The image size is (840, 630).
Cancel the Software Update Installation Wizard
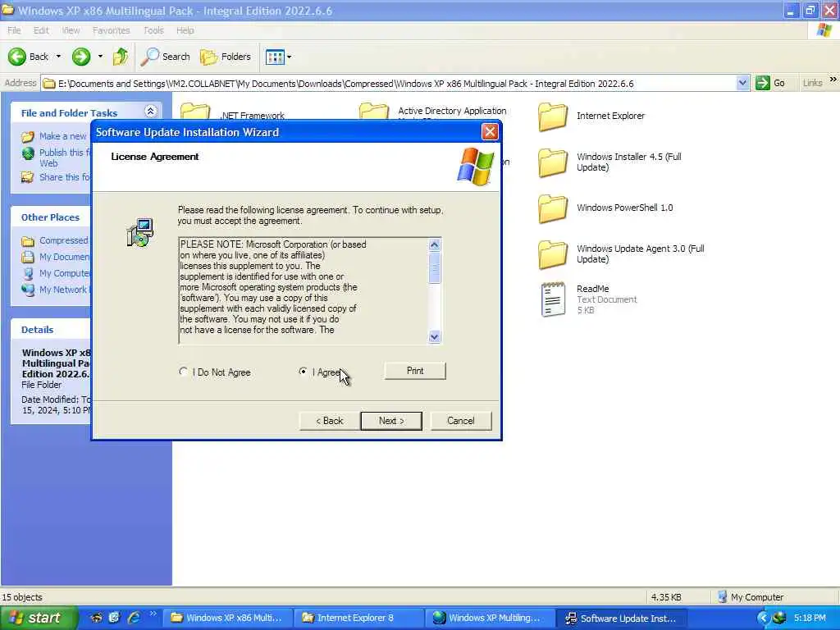461,421
